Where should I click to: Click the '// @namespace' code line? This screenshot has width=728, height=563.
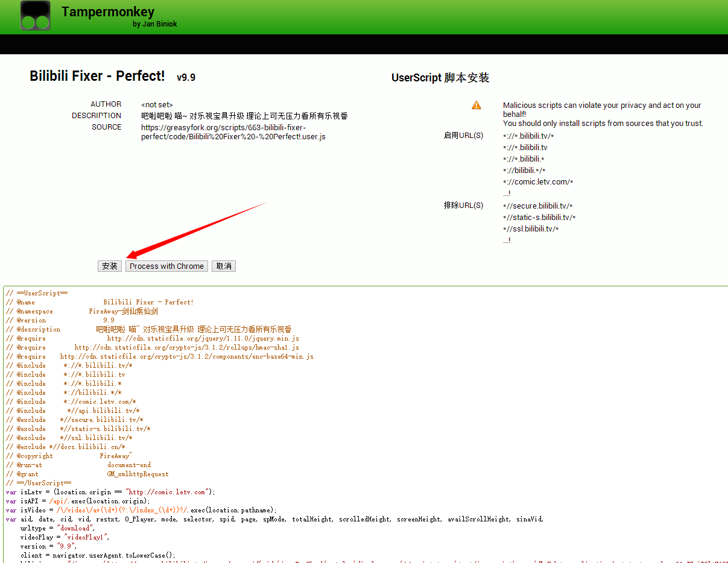(x=82, y=311)
